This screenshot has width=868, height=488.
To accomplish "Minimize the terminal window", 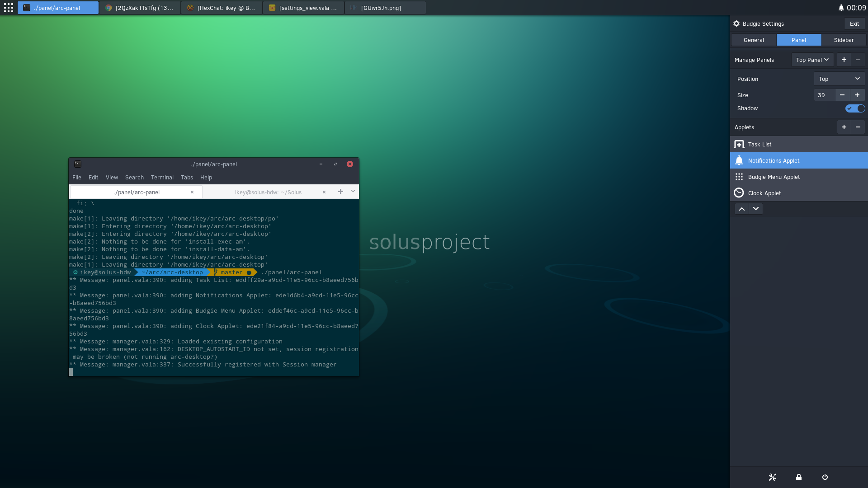I will tap(321, 164).
